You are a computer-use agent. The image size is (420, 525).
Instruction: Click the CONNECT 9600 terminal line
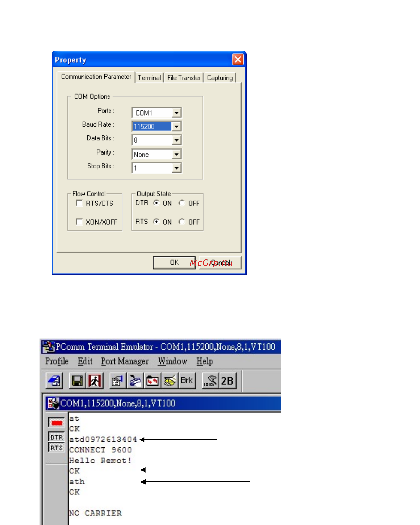point(101,450)
